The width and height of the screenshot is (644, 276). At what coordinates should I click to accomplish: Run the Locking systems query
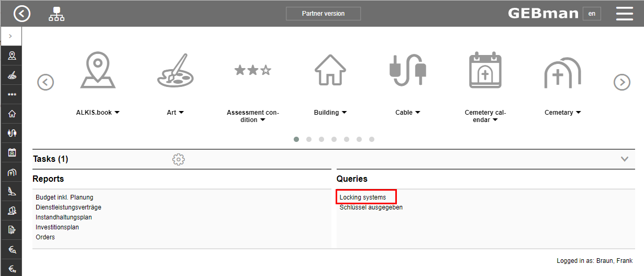click(363, 197)
